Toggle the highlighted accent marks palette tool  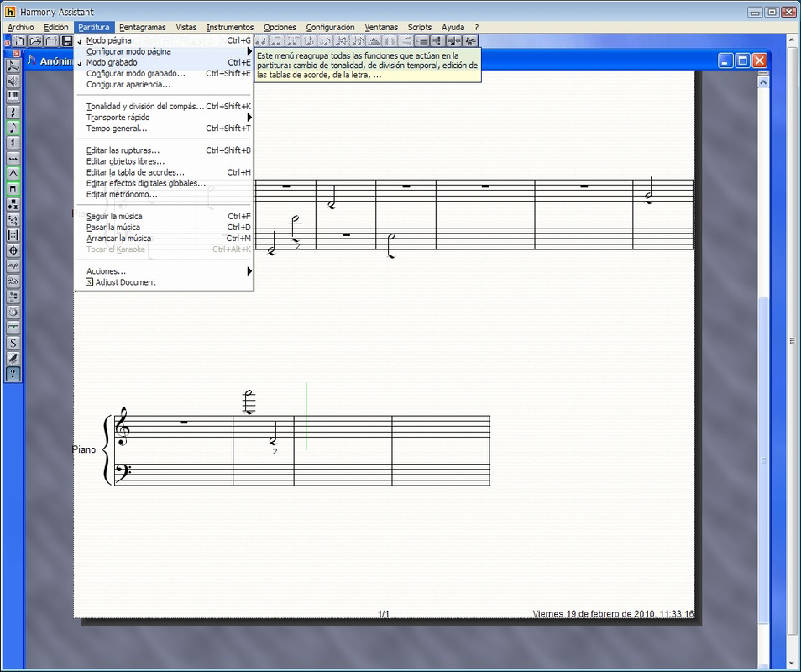(x=13, y=174)
